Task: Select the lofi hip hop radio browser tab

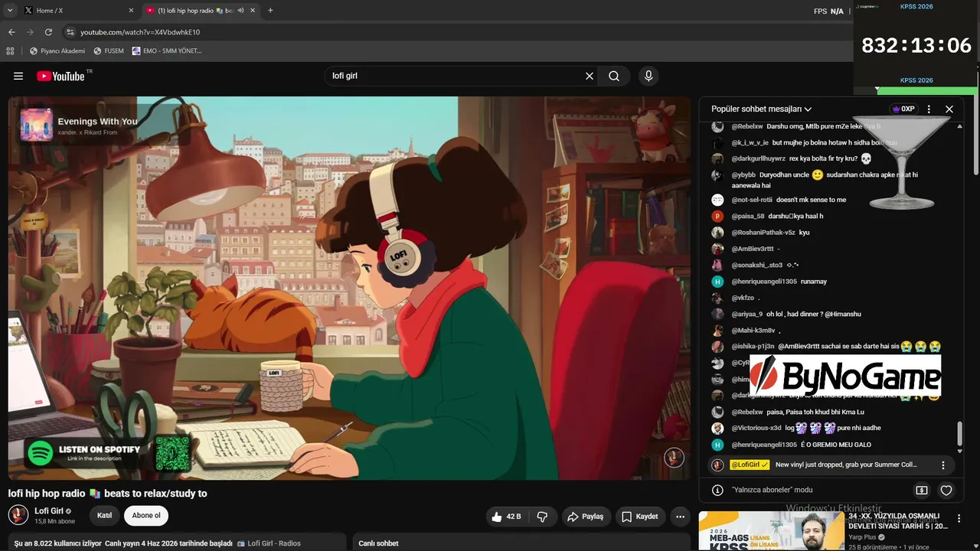Action: coord(201,11)
